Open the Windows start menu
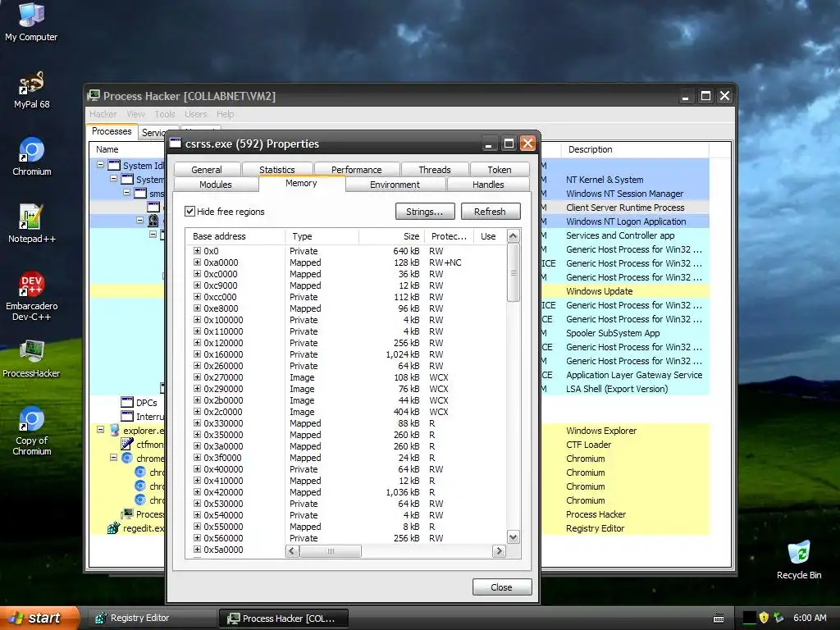The image size is (840, 630). click(x=38, y=618)
